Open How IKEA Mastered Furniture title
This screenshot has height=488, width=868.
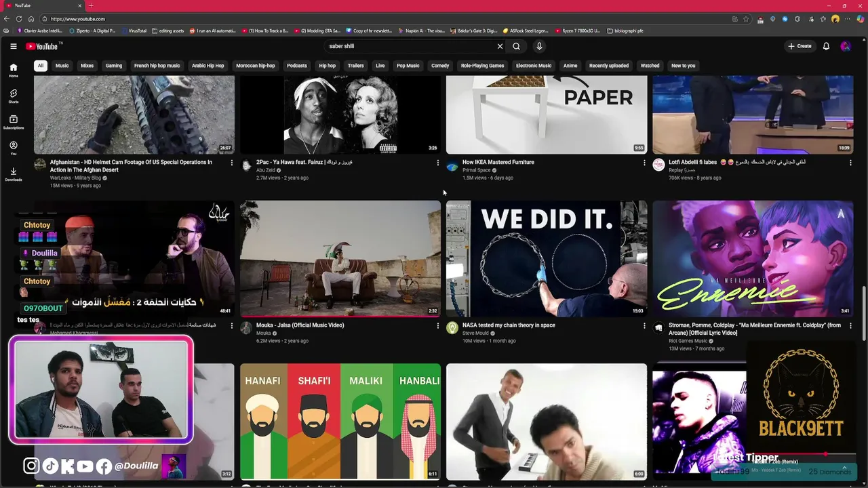(498, 163)
